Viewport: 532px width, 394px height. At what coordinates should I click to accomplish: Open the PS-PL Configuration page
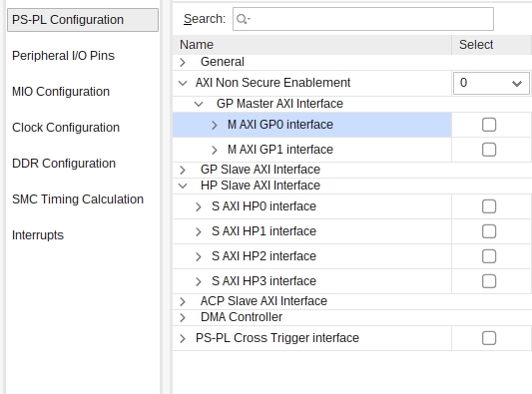(x=83, y=20)
